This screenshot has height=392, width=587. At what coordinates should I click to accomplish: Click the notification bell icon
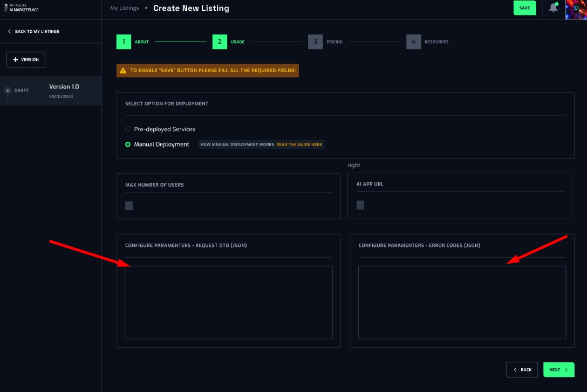tap(553, 8)
